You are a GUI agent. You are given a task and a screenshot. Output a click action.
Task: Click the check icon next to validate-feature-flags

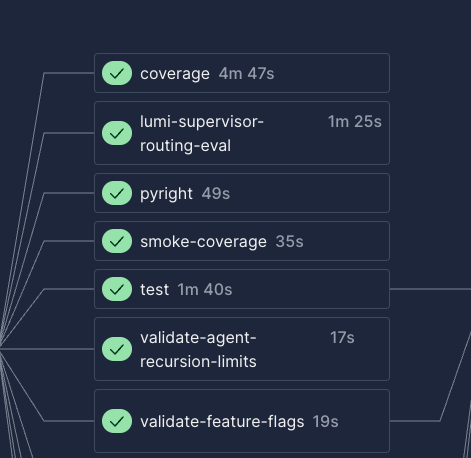click(x=117, y=421)
